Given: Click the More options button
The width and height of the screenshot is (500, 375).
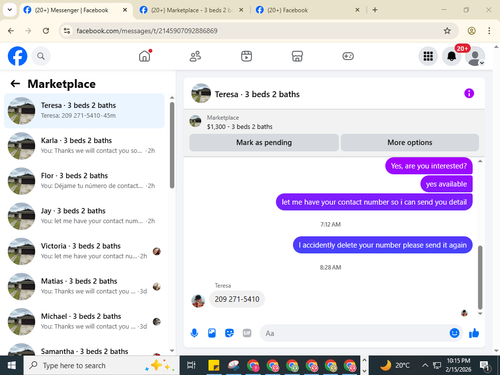Looking at the screenshot, I should pyautogui.click(x=410, y=143).
